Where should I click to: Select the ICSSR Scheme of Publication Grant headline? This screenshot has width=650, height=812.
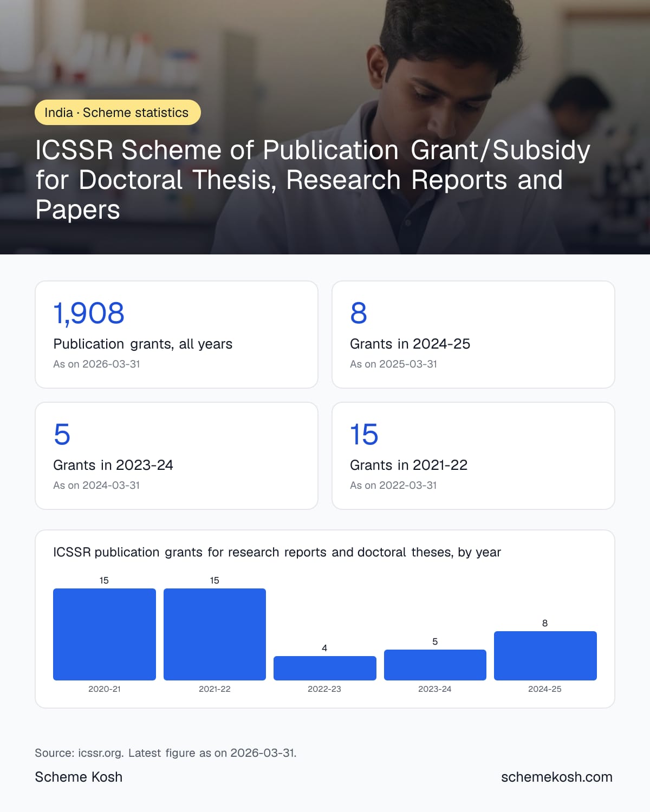(313, 180)
